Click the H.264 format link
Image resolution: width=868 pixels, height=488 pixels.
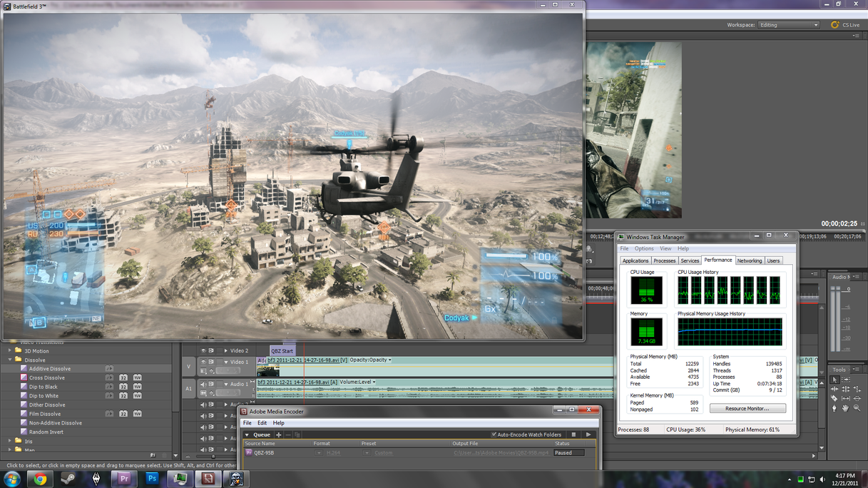tap(332, 453)
